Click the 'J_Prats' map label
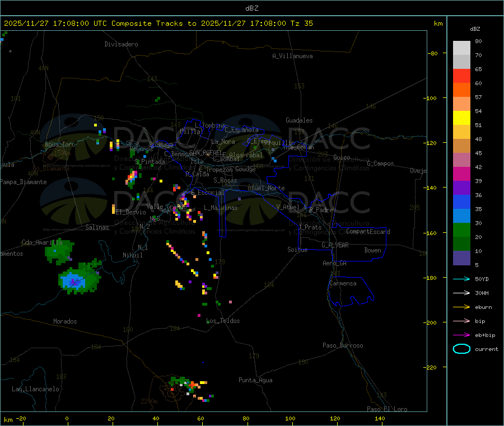This screenshot has width=504, height=426. (x=310, y=227)
